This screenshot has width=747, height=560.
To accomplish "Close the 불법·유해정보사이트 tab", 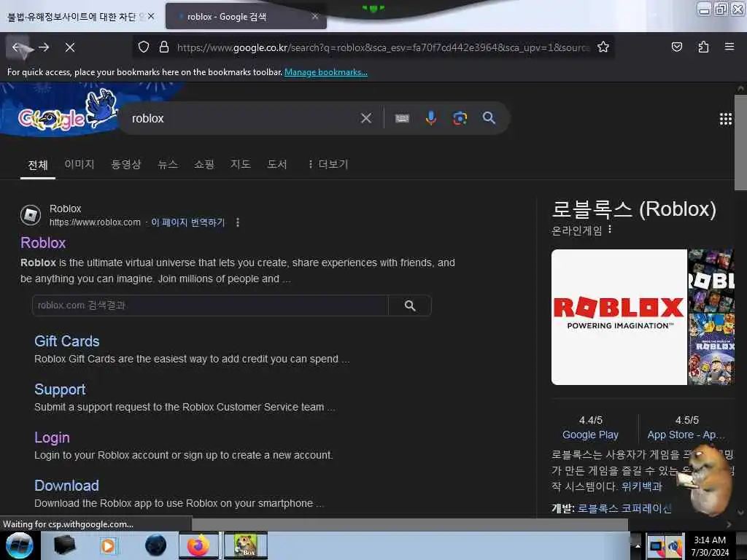I will 151,16.
